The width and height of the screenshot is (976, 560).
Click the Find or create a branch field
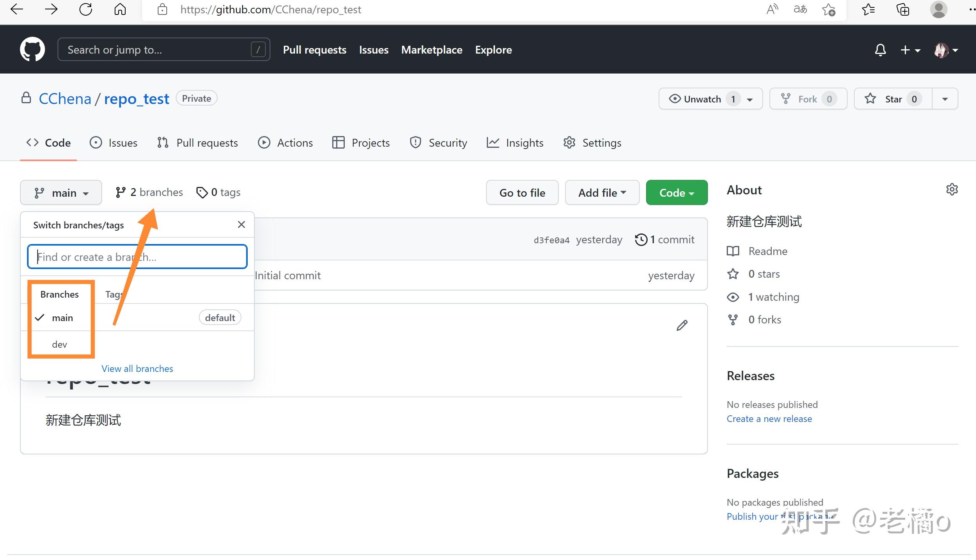coord(137,257)
